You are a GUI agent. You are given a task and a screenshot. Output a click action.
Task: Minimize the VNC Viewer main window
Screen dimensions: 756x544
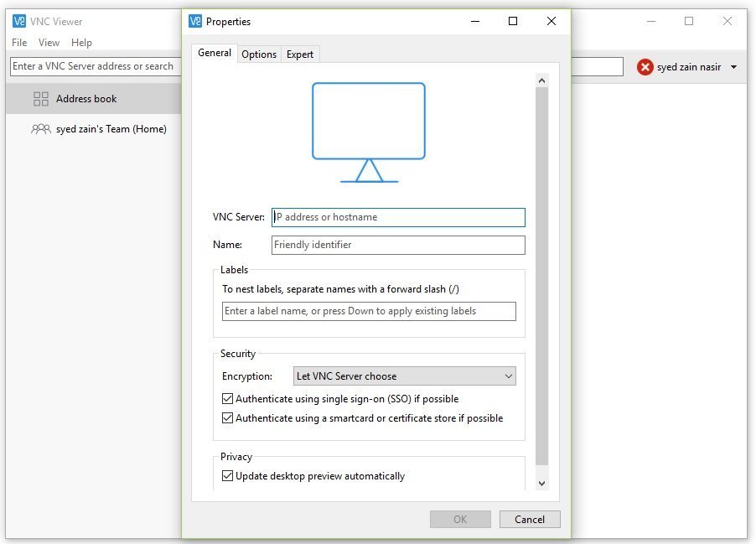point(651,21)
